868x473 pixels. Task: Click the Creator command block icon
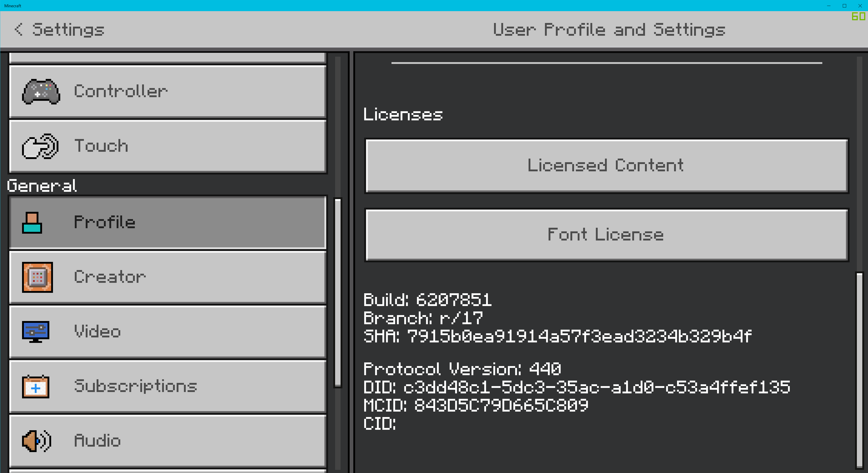(38, 277)
